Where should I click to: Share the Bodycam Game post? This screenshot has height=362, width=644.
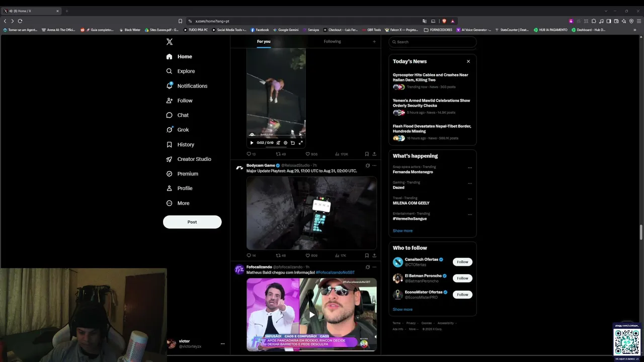click(374, 255)
